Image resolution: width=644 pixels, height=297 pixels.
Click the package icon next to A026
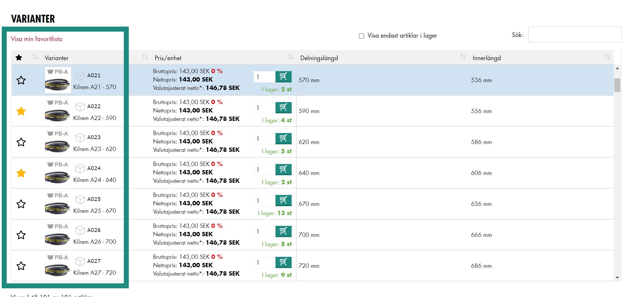click(80, 230)
